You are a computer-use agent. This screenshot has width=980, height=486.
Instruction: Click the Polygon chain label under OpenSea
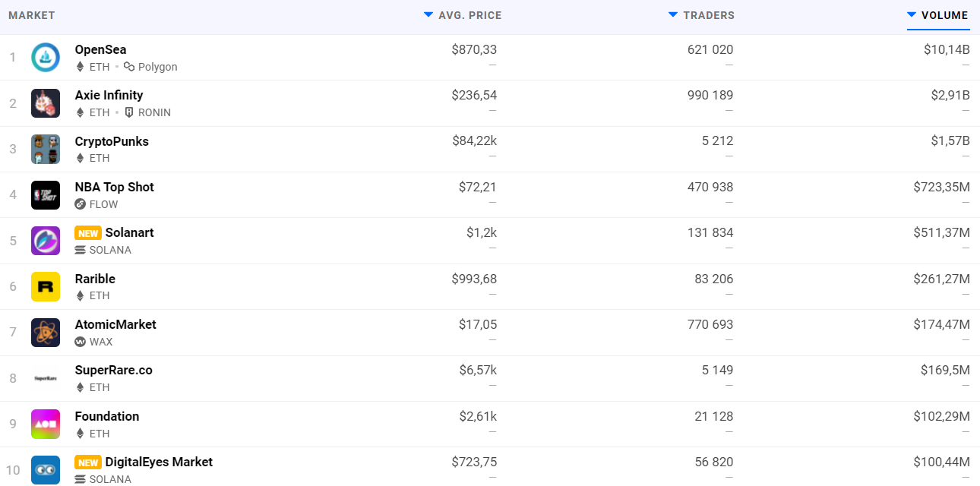click(157, 67)
